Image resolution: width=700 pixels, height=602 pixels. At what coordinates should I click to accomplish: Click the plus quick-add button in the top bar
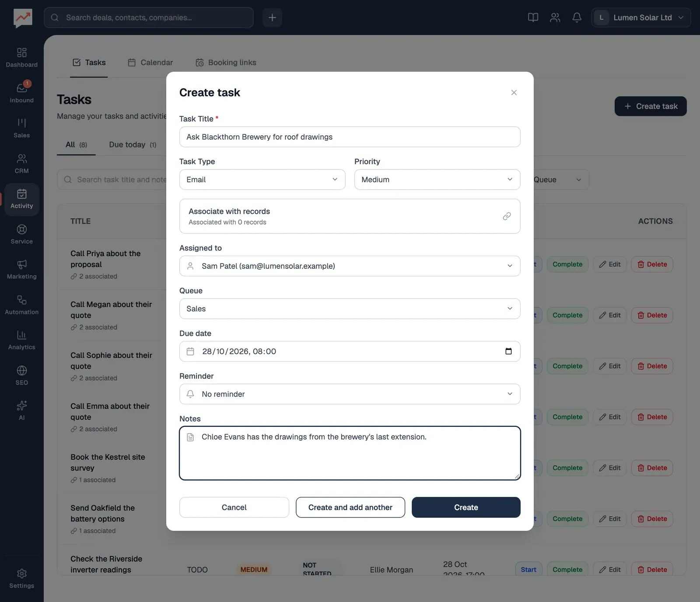point(272,18)
